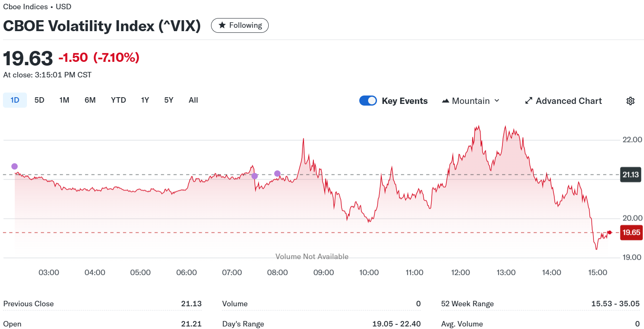This screenshot has height=329, width=644.
Task: Click the 12:00 x-axis time label
Action: tap(460, 273)
